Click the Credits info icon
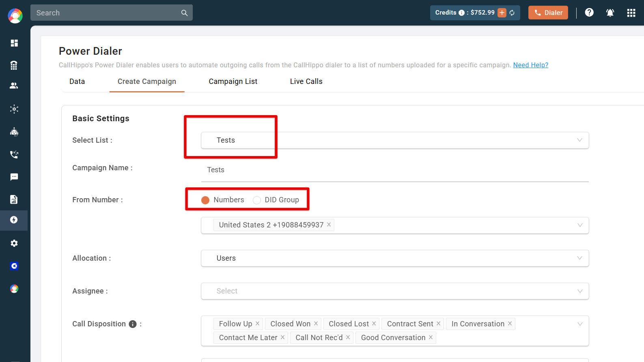Screen dimensions: 644x362 coord(461,13)
